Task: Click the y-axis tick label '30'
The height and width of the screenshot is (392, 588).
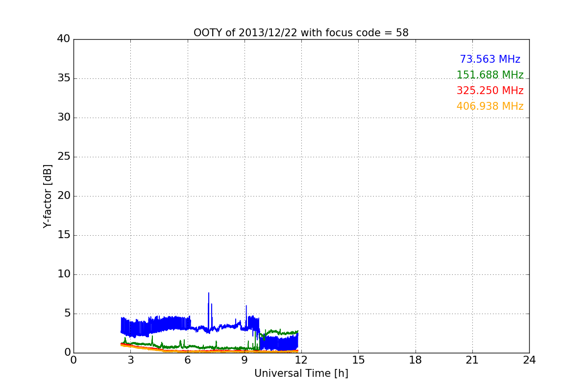Action: 64,118
